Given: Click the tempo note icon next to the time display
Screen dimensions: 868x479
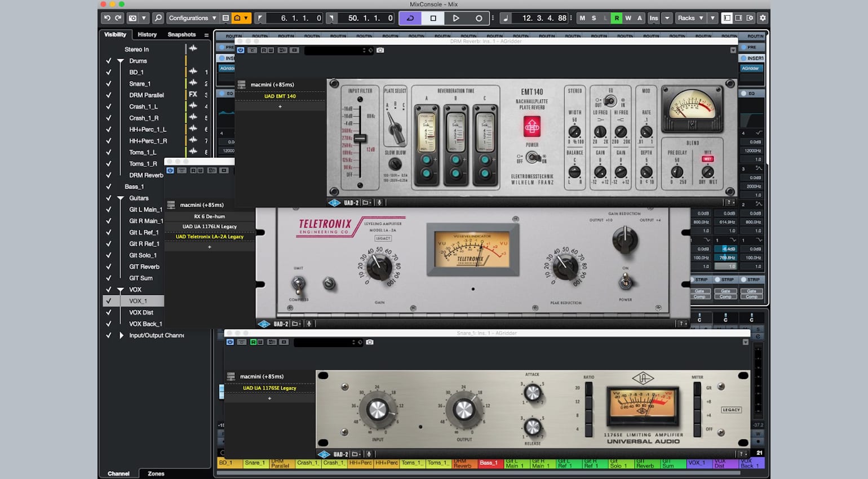Looking at the screenshot, I should point(505,18).
